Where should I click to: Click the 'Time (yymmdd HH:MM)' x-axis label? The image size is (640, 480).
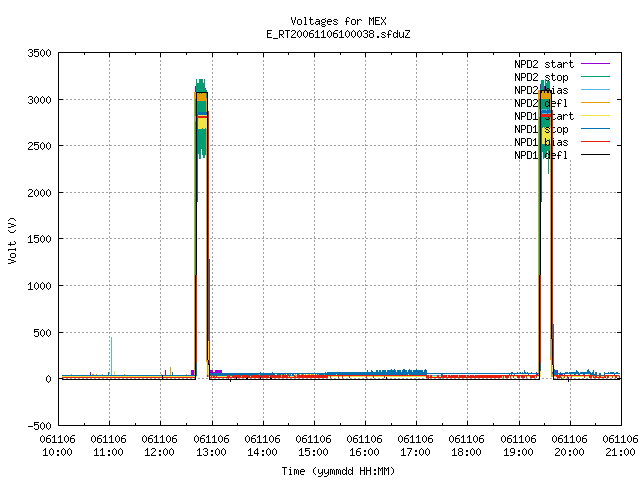pos(338,471)
